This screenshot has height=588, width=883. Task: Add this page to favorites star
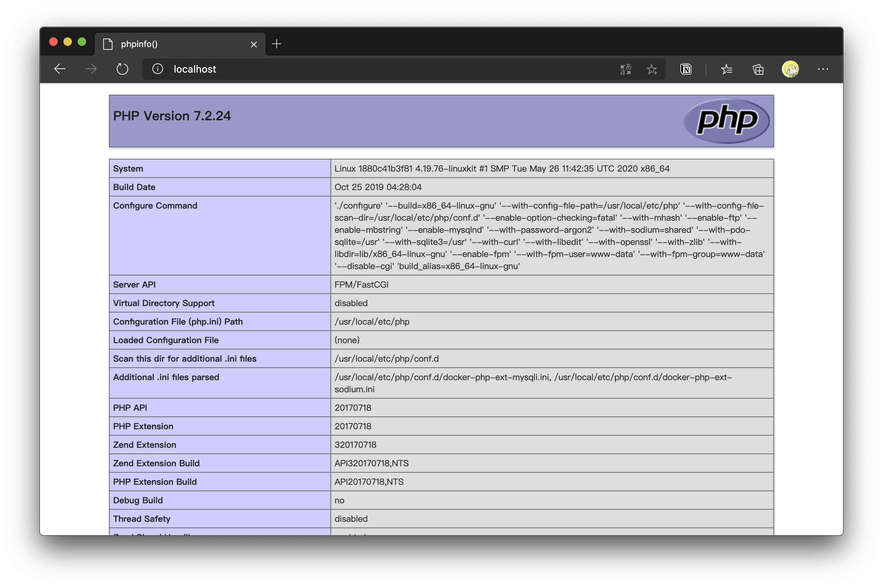[652, 69]
